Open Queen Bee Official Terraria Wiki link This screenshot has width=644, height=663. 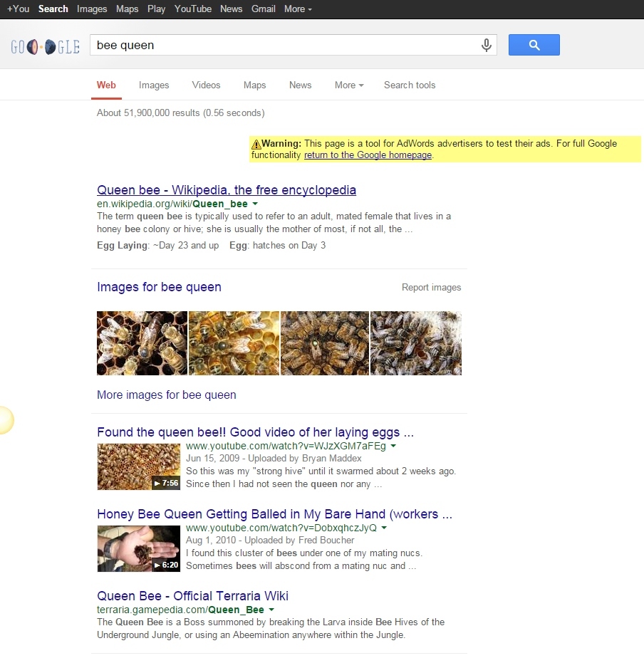click(193, 596)
